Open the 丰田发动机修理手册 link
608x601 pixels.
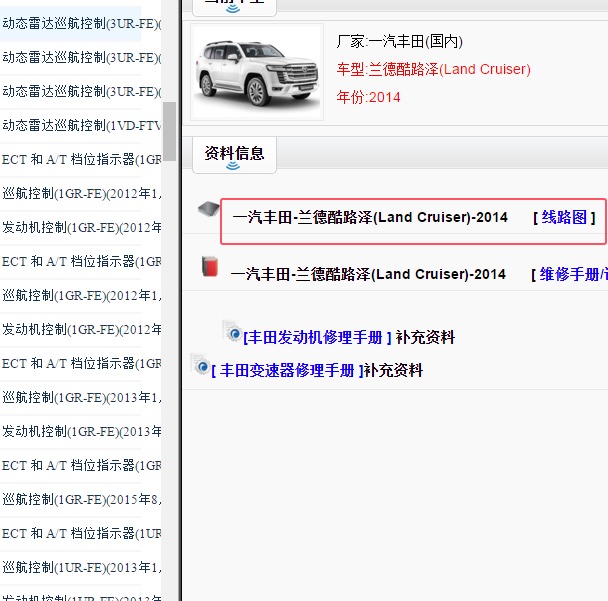click(317, 337)
